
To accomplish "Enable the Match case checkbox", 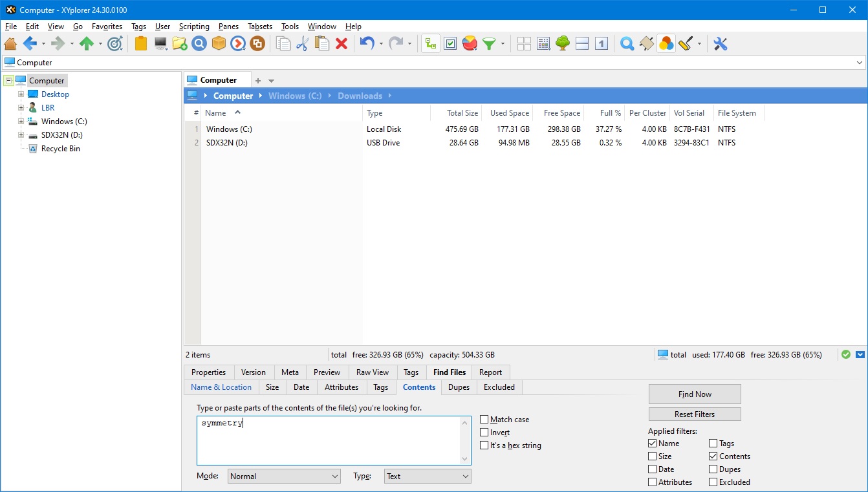I will 484,419.
